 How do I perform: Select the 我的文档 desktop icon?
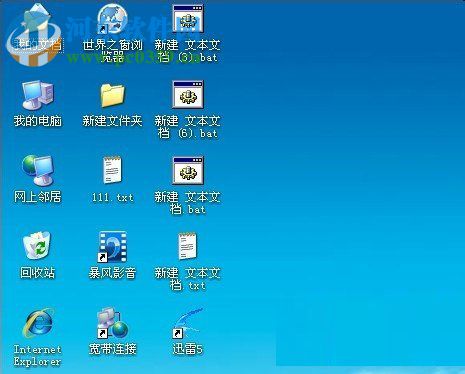[37, 21]
